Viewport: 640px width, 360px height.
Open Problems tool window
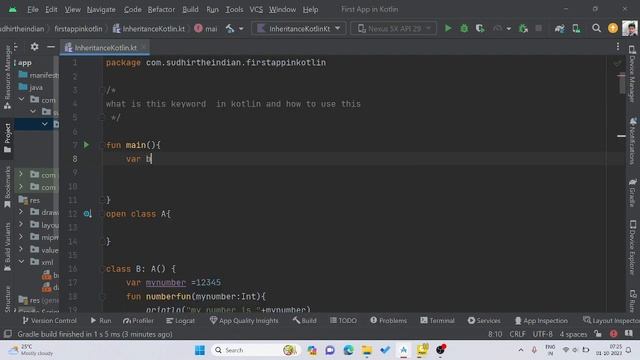(x=388, y=320)
